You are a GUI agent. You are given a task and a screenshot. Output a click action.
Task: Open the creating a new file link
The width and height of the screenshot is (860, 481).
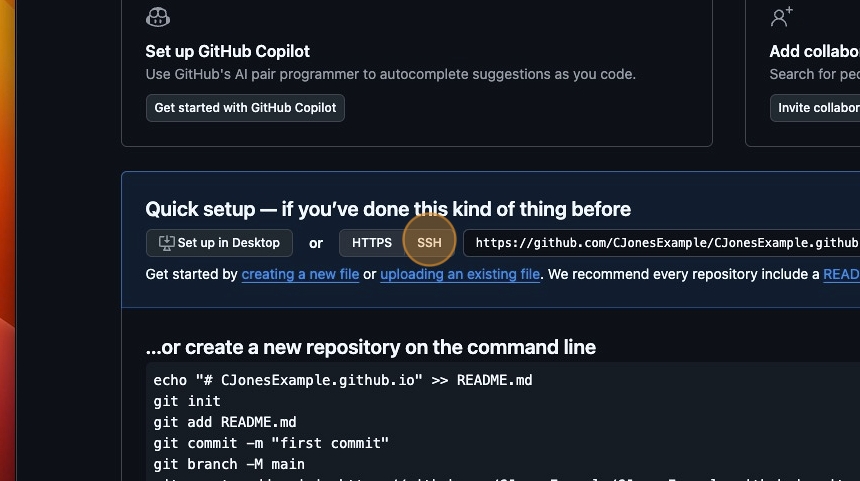tap(300, 274)
